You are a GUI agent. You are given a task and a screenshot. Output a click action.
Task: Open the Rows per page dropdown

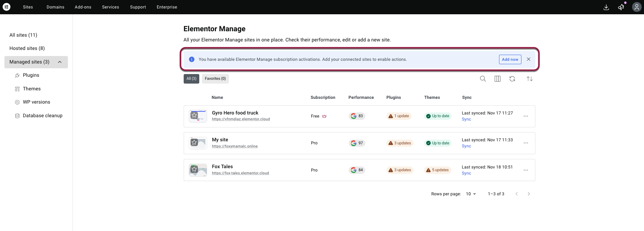coord(471,194)
